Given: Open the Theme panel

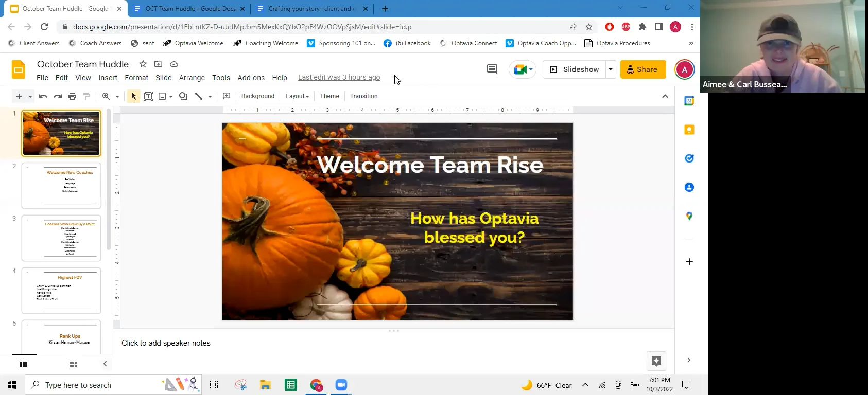Looking at the screenshot, I should click(x=329, y=96).
